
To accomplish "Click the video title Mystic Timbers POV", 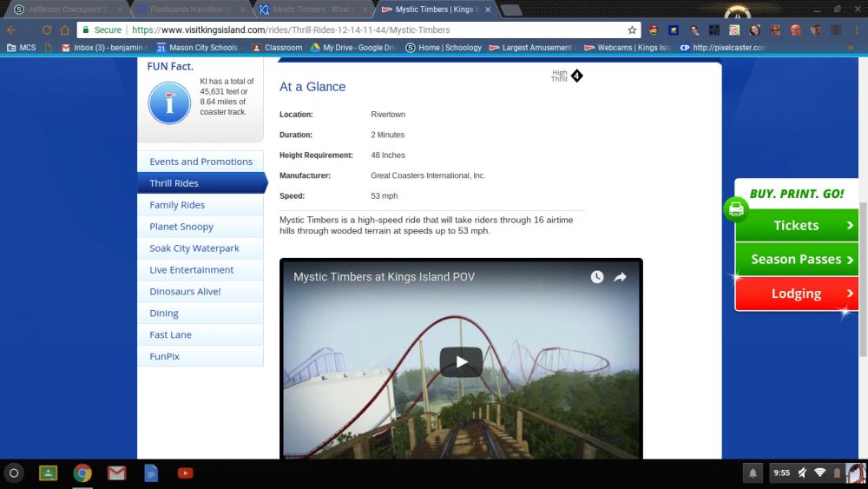I will (x=385, y=277).
